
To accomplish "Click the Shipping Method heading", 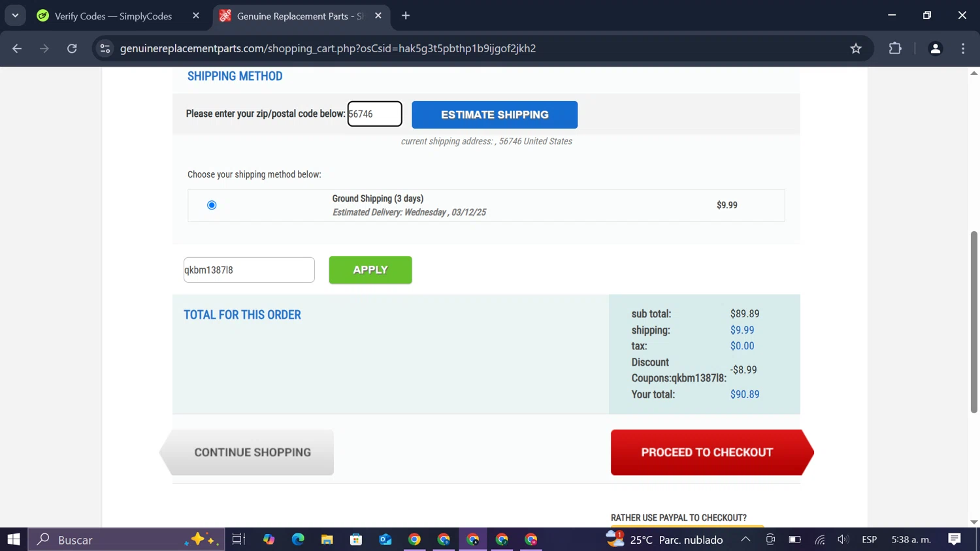I will tap(235, 76).
